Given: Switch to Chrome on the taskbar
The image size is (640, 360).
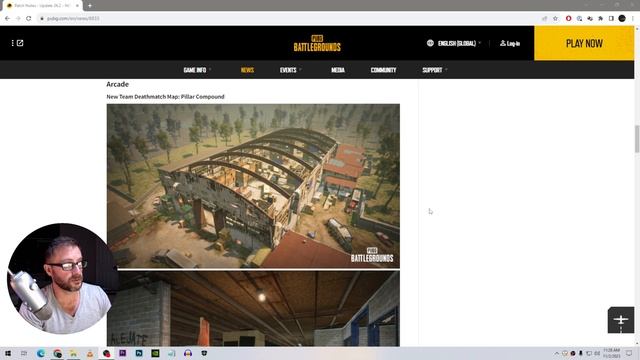Looking at the screenshot, I should 58,353.
